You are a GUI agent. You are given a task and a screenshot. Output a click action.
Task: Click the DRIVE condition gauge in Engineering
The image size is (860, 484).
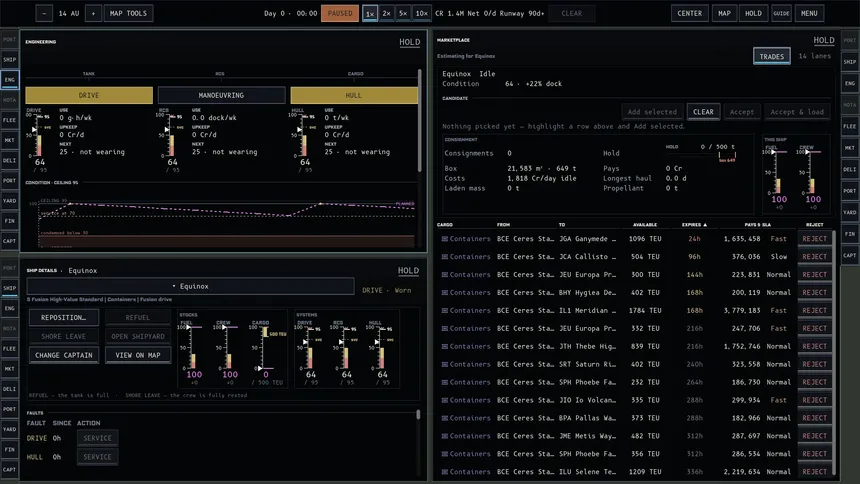point(39,140)
